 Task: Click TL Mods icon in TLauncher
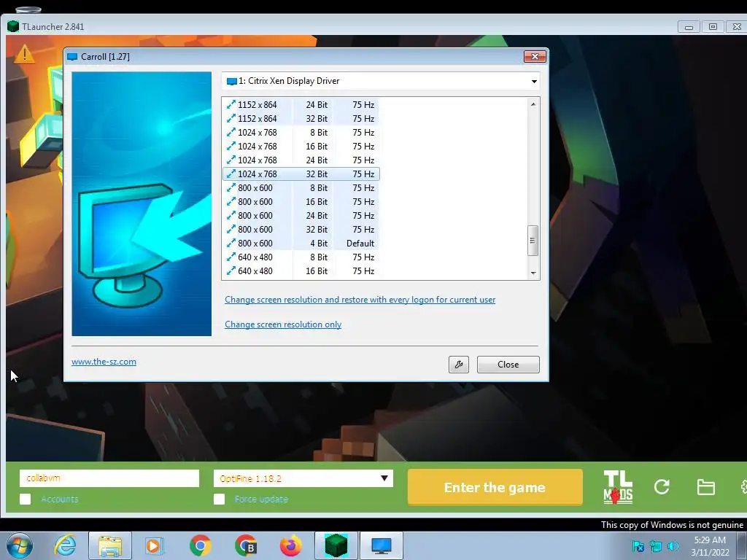tap(618, 487)
